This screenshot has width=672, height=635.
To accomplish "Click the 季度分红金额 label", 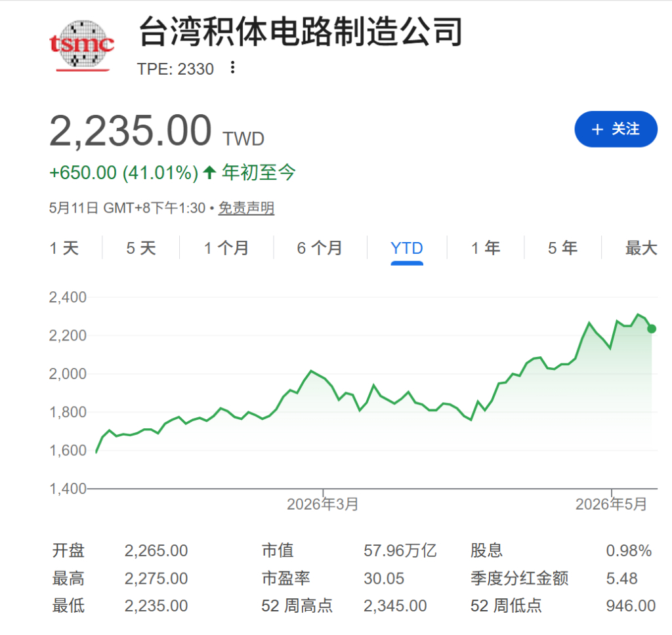I will click(x=520, y=579).
